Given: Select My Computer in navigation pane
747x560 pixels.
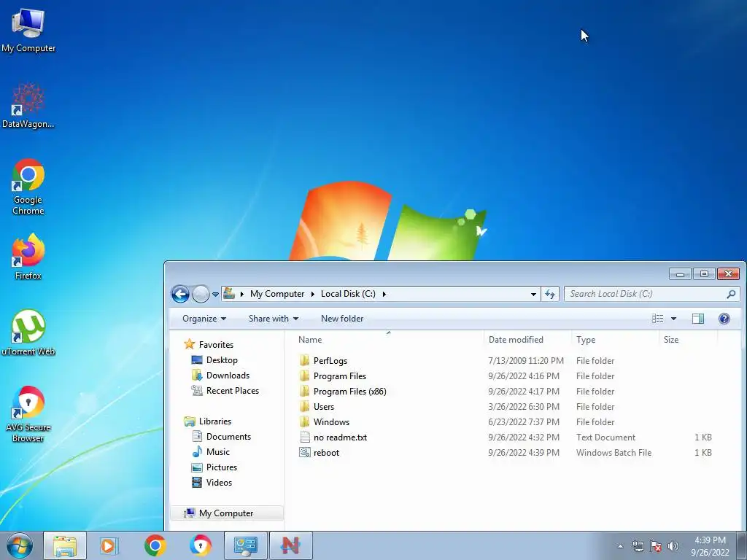Looking at the screenshot, I should pyautogui.click(x=226, y=513).
